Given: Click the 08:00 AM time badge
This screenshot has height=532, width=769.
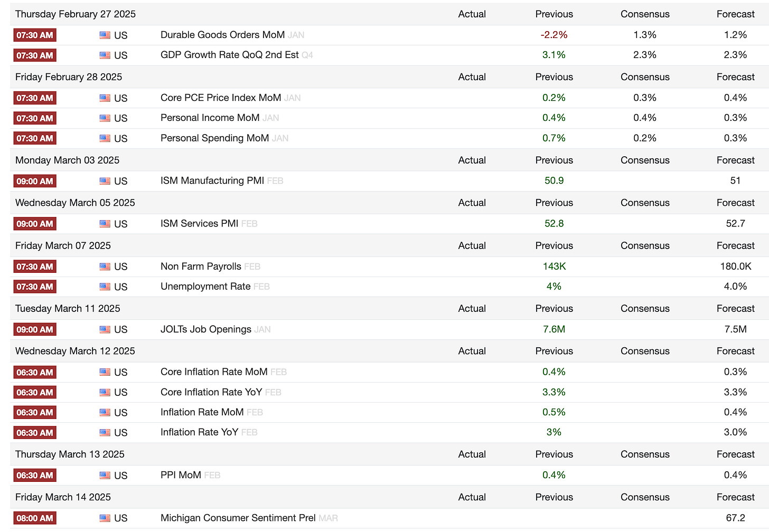Looking at the screenshot, I should click(35, 518).
